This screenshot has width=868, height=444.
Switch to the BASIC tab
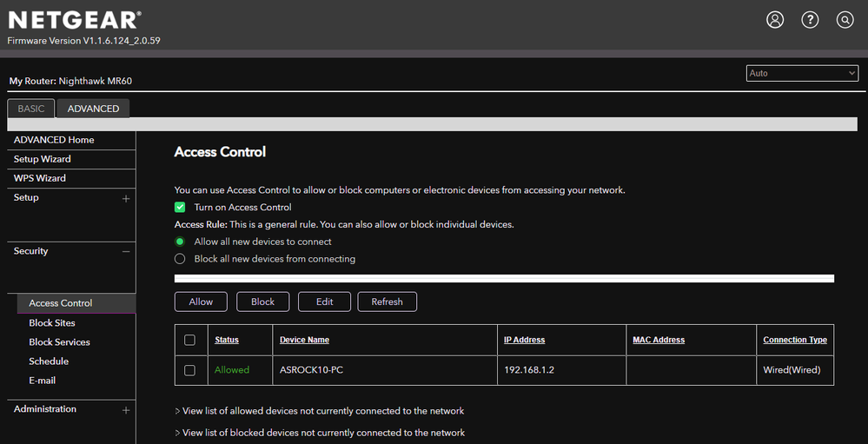coord(31,109)
